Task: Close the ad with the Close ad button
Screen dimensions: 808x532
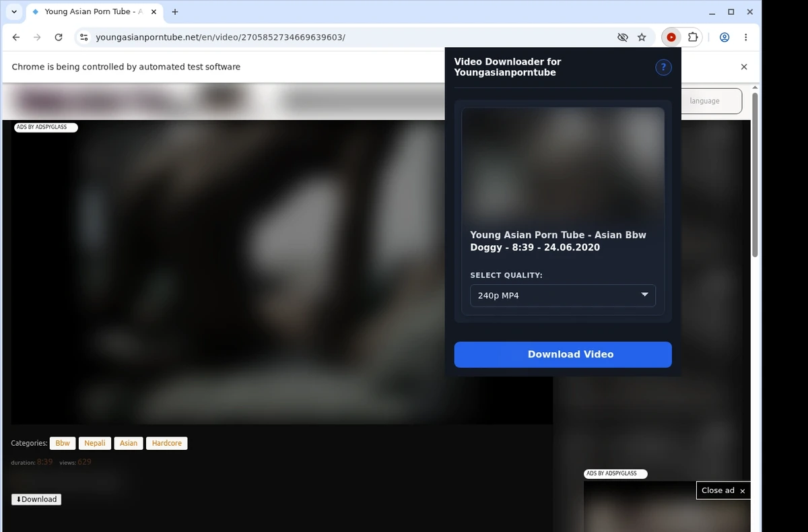Action: click(x=723, y=490)
